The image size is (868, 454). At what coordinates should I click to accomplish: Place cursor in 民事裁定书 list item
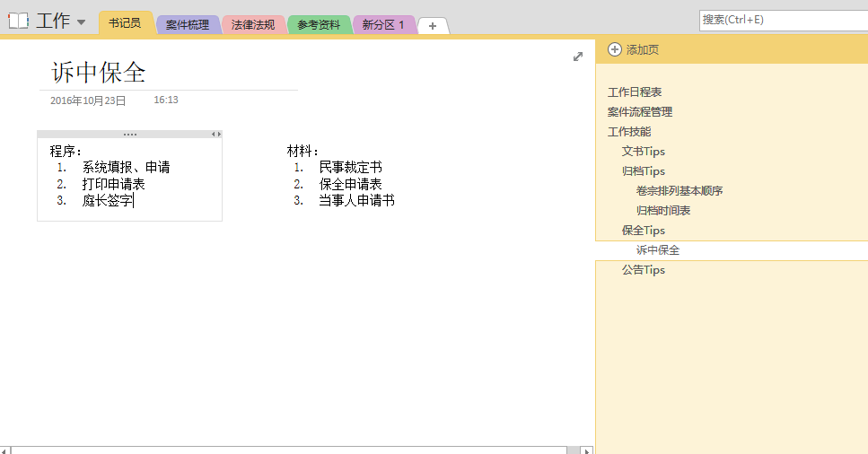coord(350,167)
